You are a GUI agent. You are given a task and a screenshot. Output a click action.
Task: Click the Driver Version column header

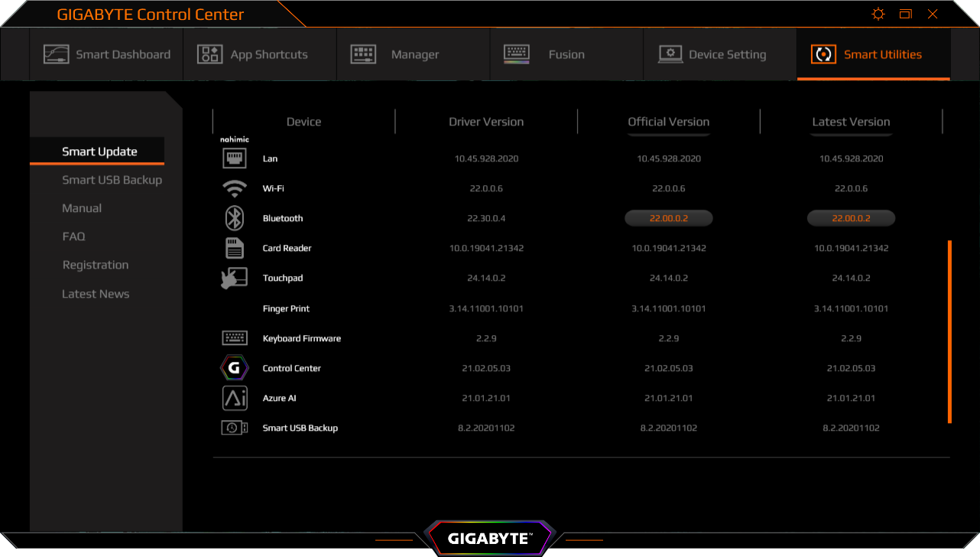486,122
